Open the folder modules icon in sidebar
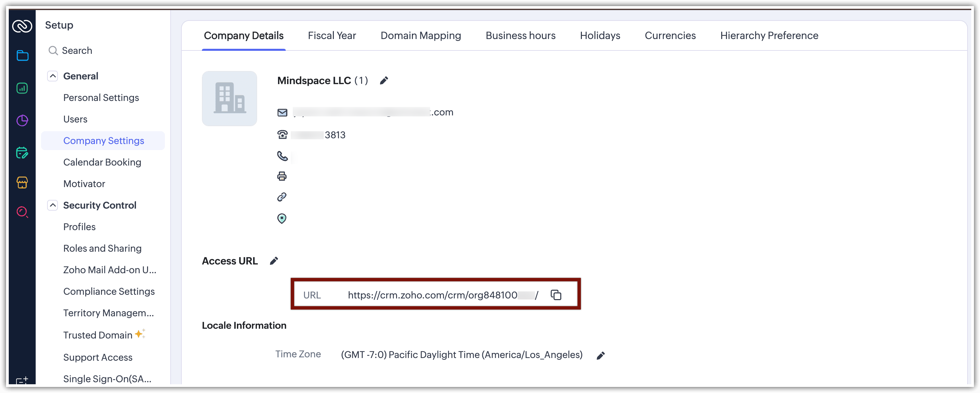This screenshot has height=393, width=980. 23,56
